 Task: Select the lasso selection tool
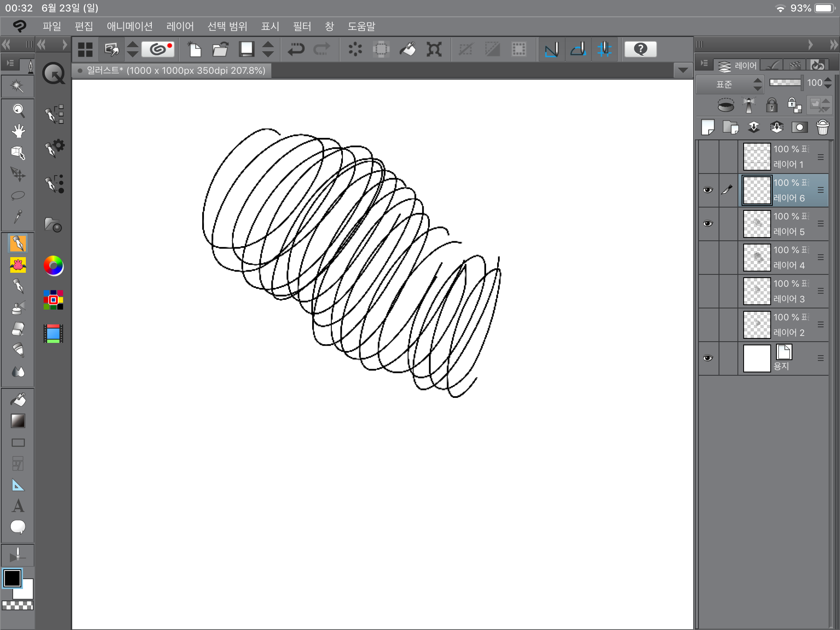coord(18,195)
